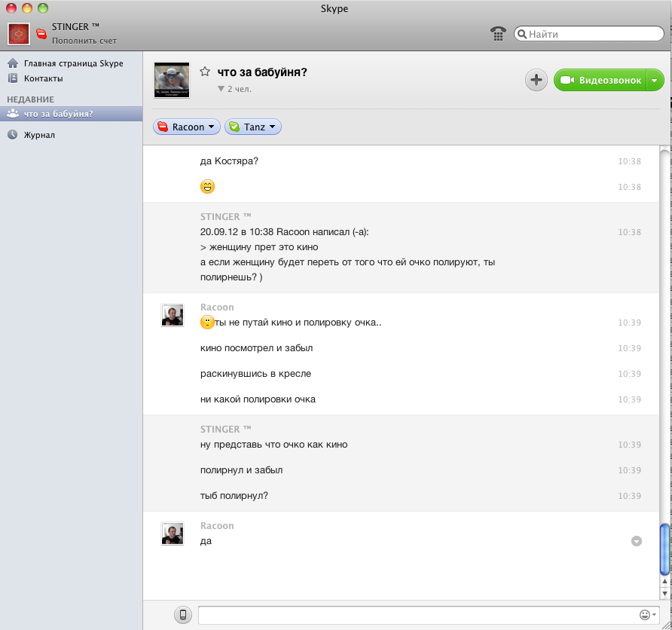
Task: Go to Главная страница Skype
Action: [x=73, y=63]
